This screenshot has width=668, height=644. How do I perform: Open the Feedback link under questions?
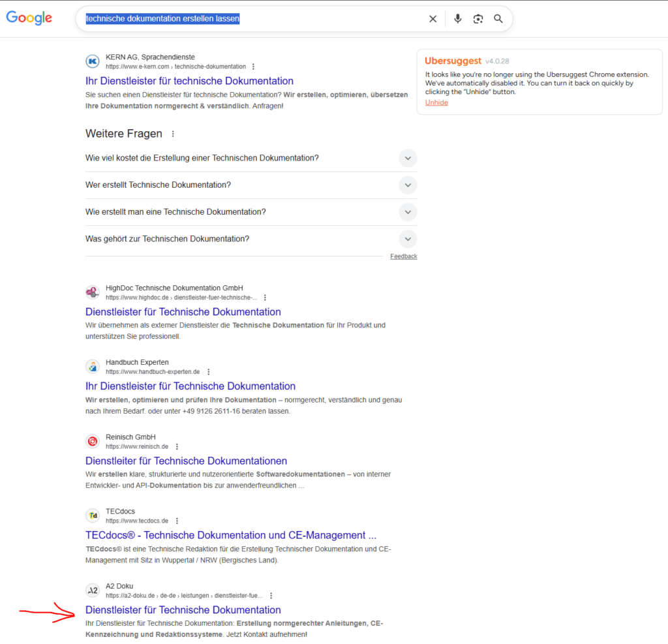(x=403, y=256)
